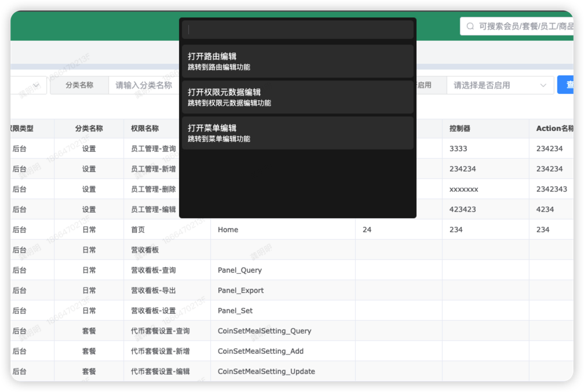Click the chevron arrow of the 是否启用 select
Screen dimensions: 584x392
tap(543, 85)
